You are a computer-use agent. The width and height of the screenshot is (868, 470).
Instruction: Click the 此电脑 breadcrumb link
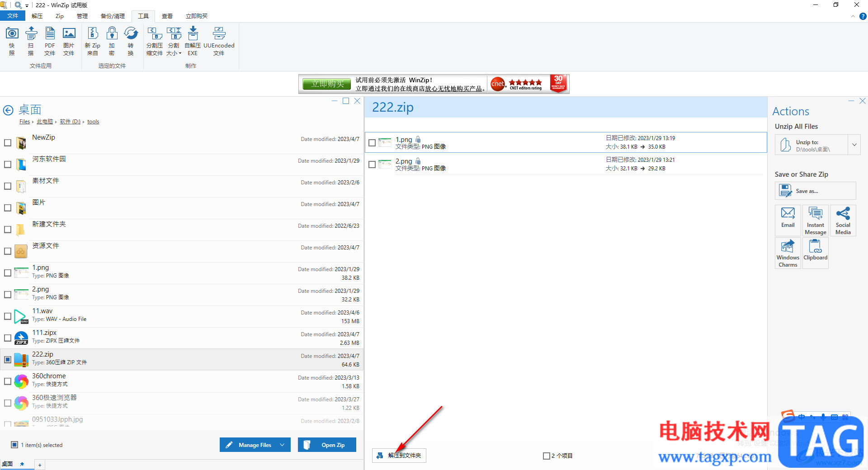pyautogui.click(x=45, y=122)
